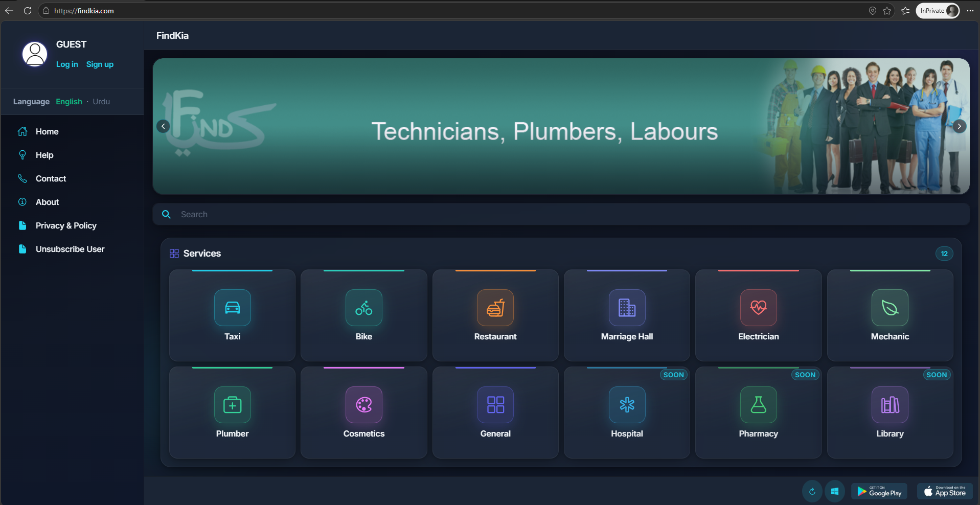Click the Marriage Hall label
This screenshot has width=980, height=505.
[627, 336]
